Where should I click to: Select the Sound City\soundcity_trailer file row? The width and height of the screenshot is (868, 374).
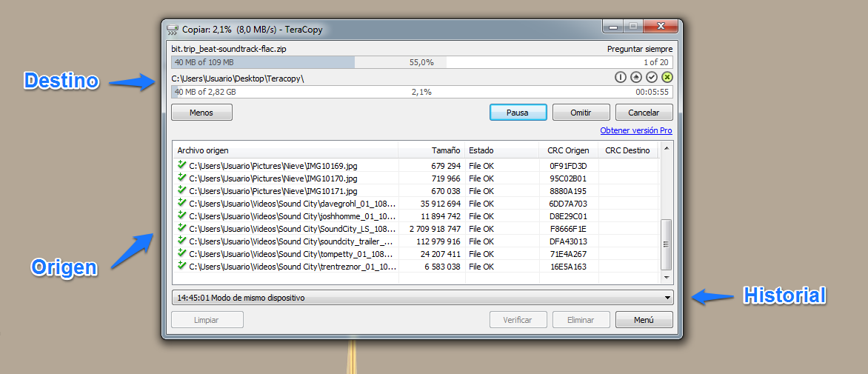(x=416, y=241)
